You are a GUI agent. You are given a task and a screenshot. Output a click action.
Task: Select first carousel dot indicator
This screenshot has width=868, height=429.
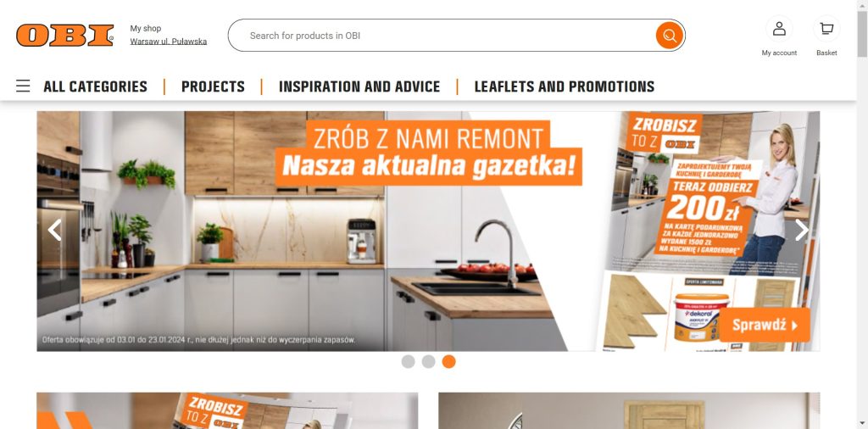click(408, 361)
